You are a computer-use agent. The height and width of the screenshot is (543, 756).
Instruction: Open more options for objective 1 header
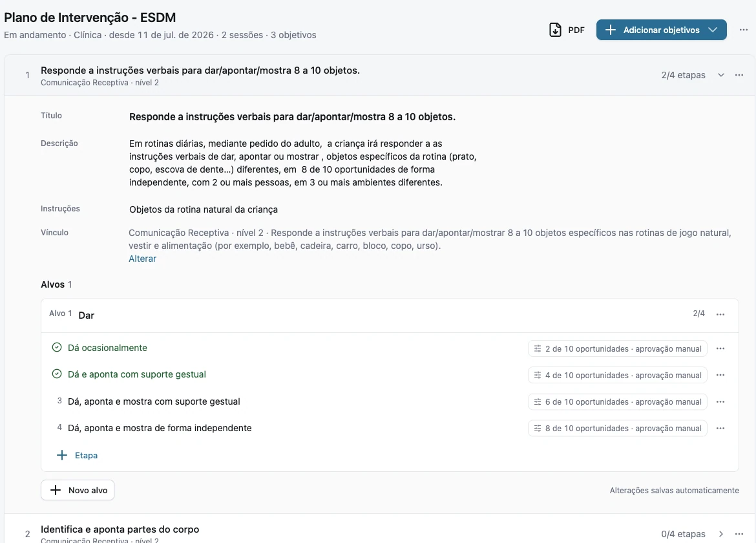tap(739, 75)
